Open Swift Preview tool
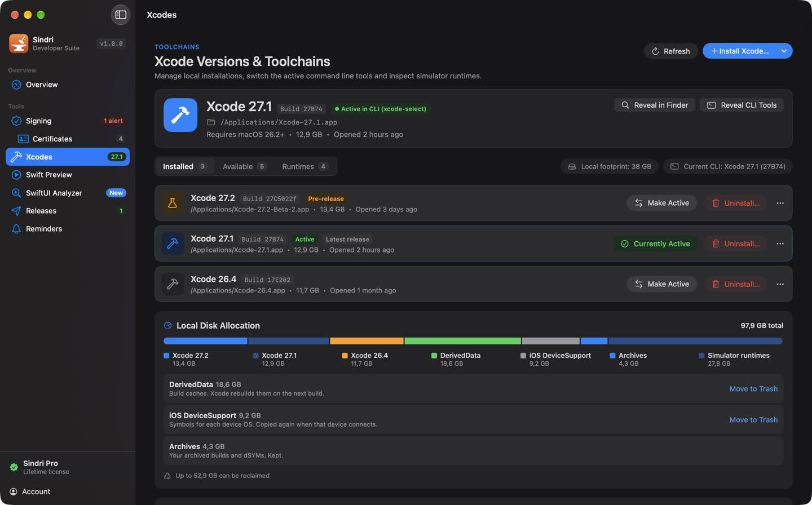Image resolution: width=812 pixels, height=505 pixels. [x=68, y=175]
